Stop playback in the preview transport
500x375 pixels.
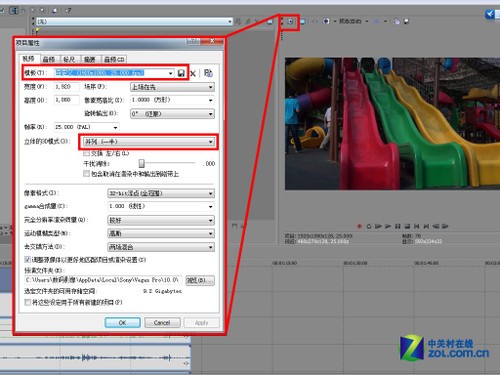click(x=407, y=226)
